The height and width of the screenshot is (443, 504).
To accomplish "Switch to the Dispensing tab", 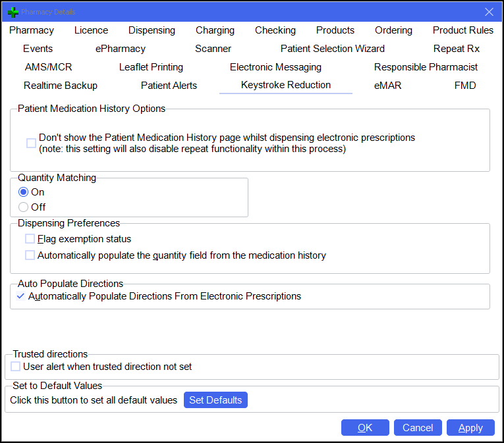I will coord(152,30).
